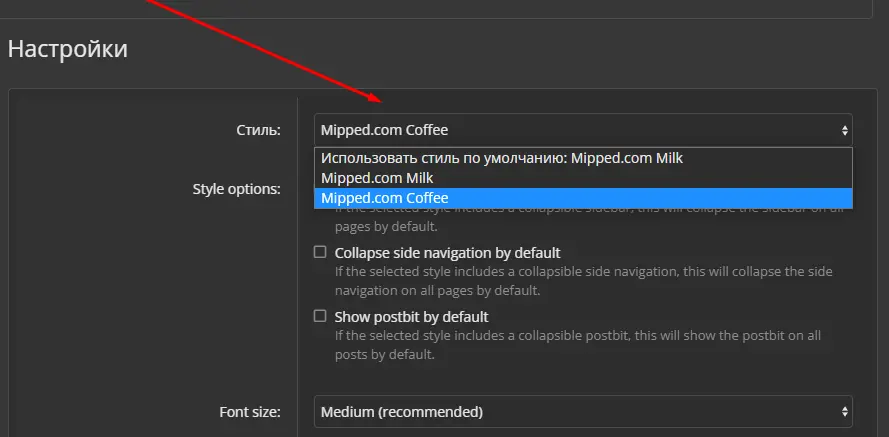889x437 pixels.
Task: Click the 'Стиль:' field label
Action: tap(259, 130)
